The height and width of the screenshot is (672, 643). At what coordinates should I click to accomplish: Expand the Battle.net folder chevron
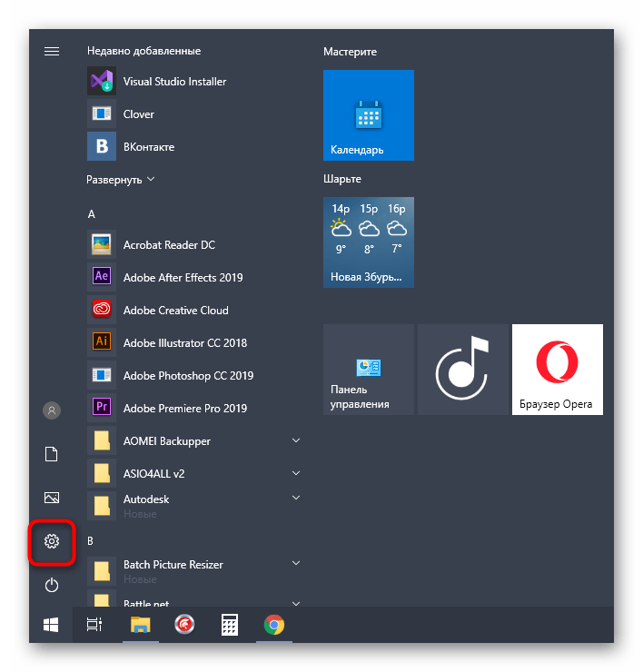point(296,603)
